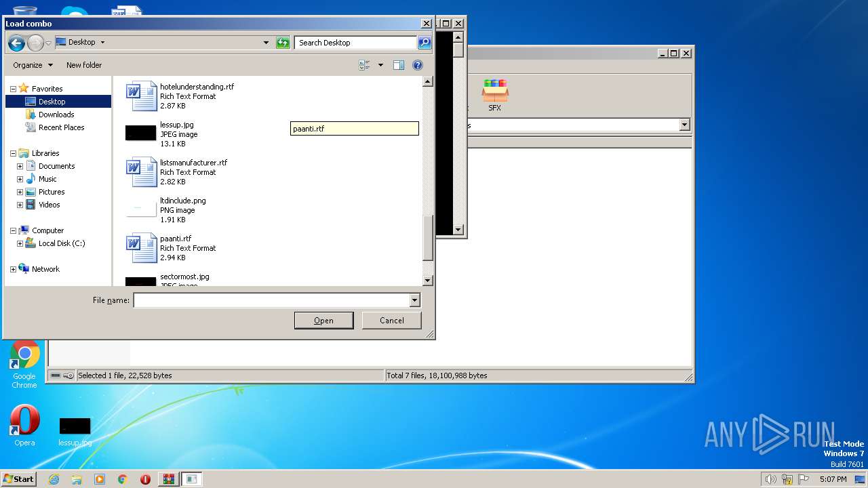Show the preview pane
Image resolution: width=868 pixels, height=488 pixels.
click(x=399, y=65)
